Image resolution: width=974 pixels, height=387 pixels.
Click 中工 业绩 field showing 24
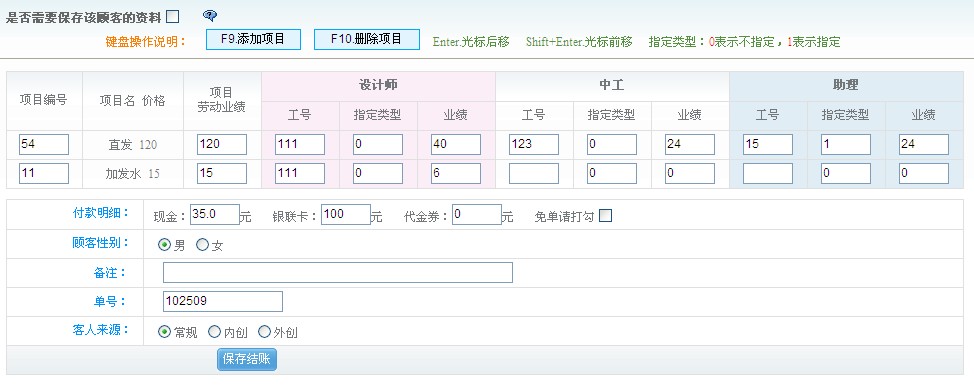pos(690,145)
